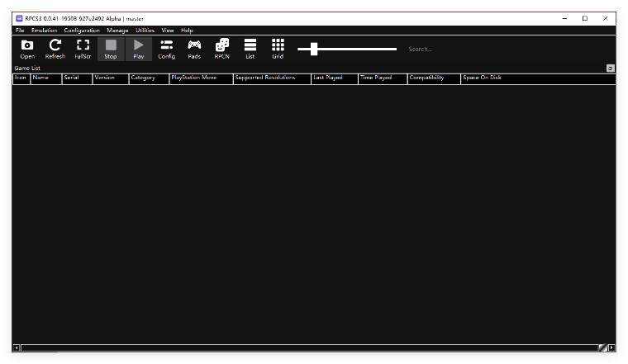Image resolution: width=628 pixels, height=364 pixels.
Task: Click horizontal scrollbar right arrow
Action: coord(611,347)
